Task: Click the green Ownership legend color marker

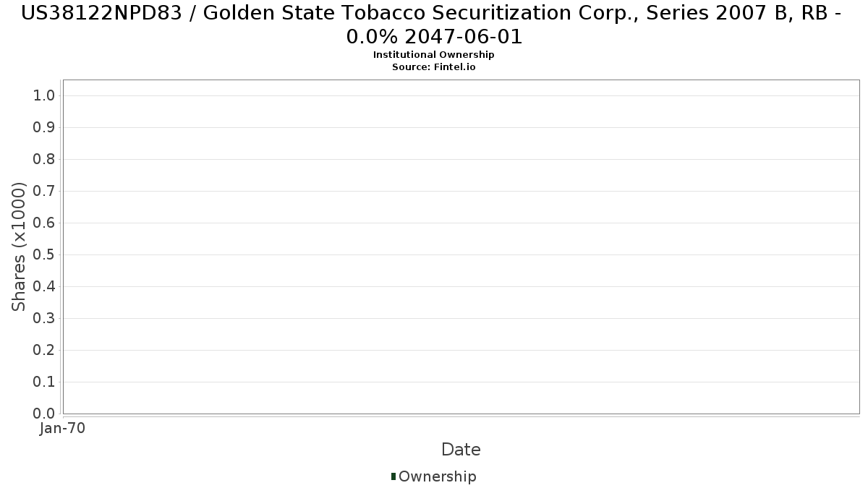Action: [x=393, y=476]
